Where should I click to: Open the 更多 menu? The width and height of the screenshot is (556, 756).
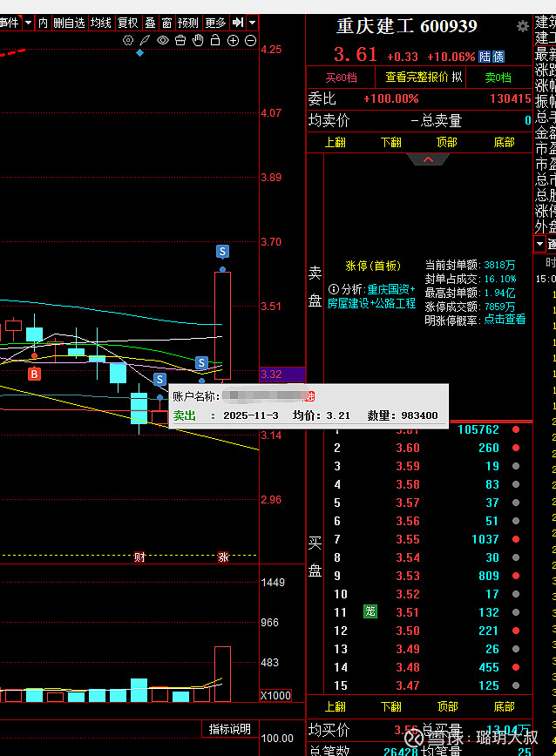215,23
